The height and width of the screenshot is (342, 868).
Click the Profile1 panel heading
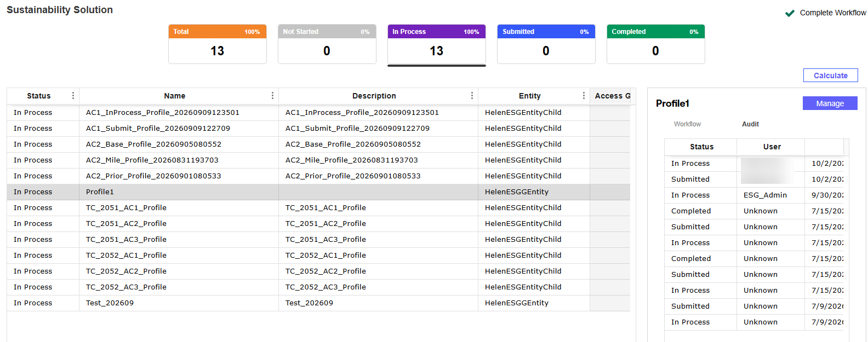(672, 103)
